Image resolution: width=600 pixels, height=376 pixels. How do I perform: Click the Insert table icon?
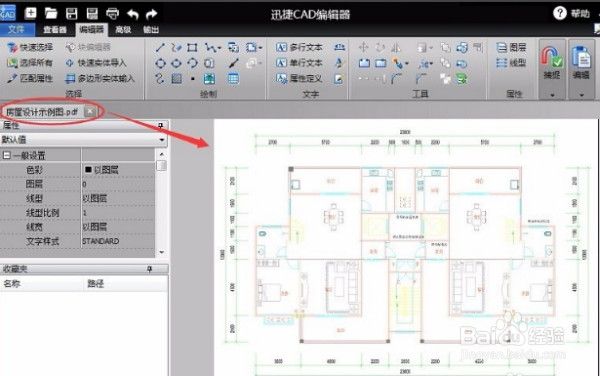pos(233,79)
